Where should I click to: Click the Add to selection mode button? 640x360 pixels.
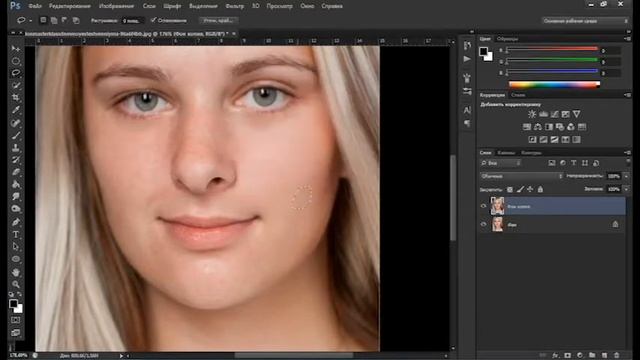pyautogui.click(x=54, y=20)
